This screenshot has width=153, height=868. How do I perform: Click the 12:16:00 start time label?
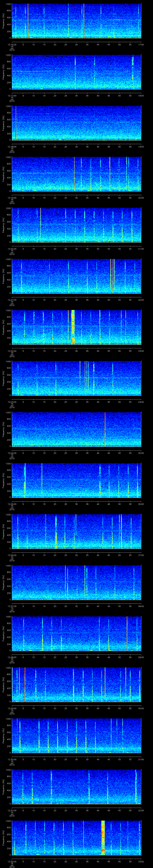click(12, 44)
